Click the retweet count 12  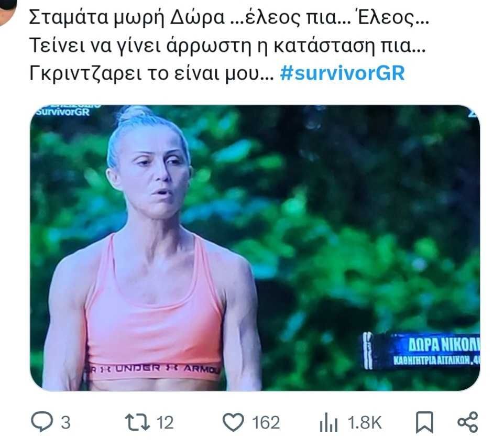165,422
